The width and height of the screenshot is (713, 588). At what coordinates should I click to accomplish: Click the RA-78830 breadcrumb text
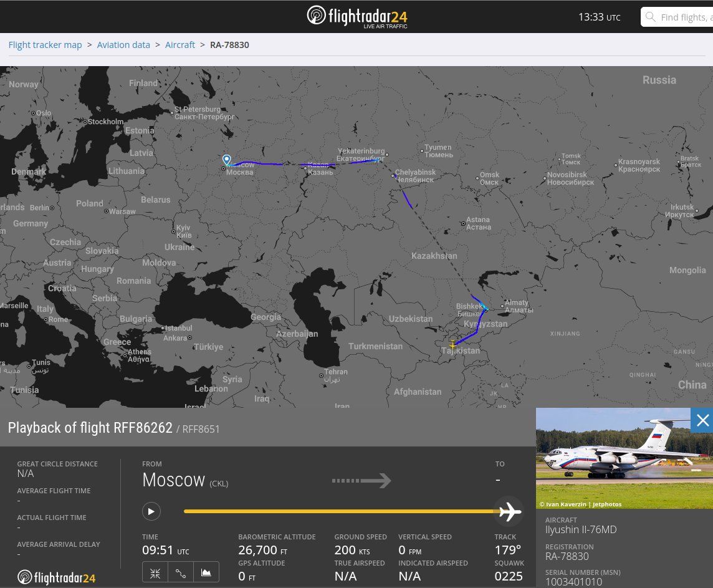pos(229,44)
